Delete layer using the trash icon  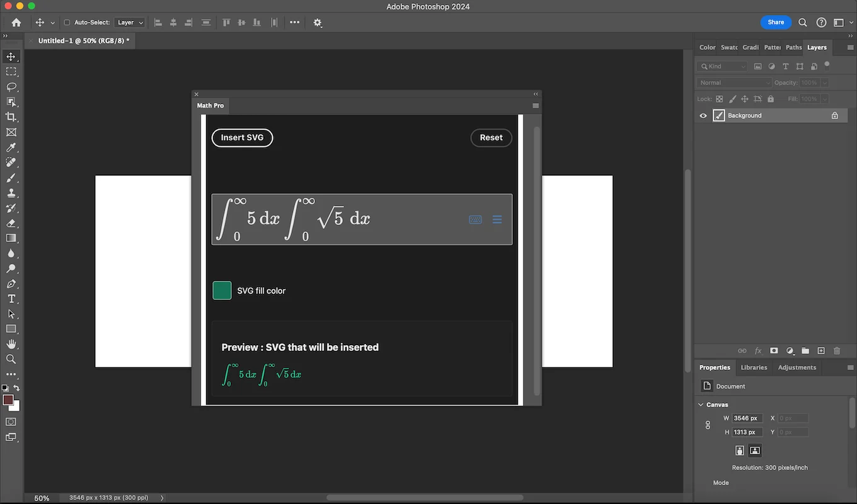837,351
